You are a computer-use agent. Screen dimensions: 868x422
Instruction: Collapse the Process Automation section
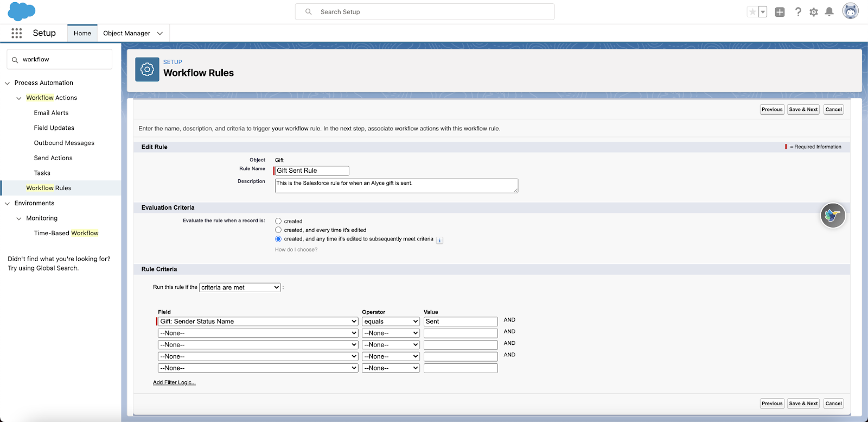(8, 83)
